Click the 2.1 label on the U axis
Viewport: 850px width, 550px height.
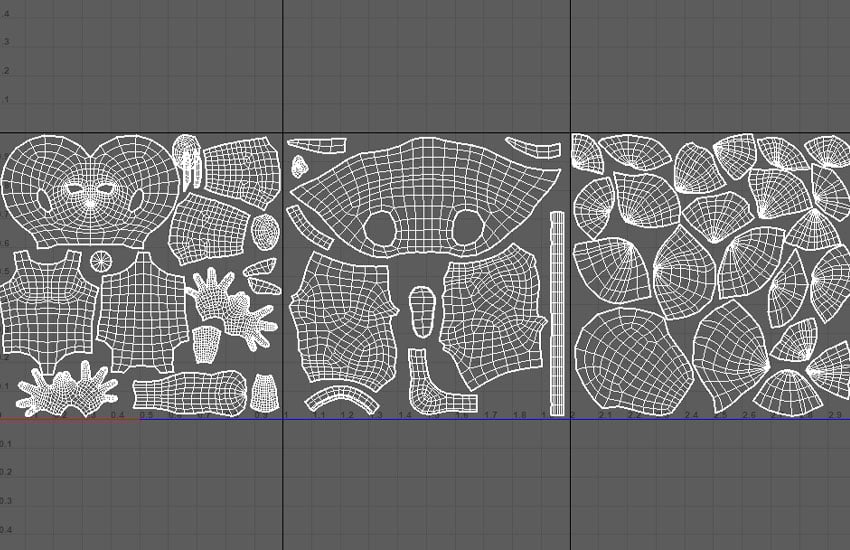pos(605,415)
